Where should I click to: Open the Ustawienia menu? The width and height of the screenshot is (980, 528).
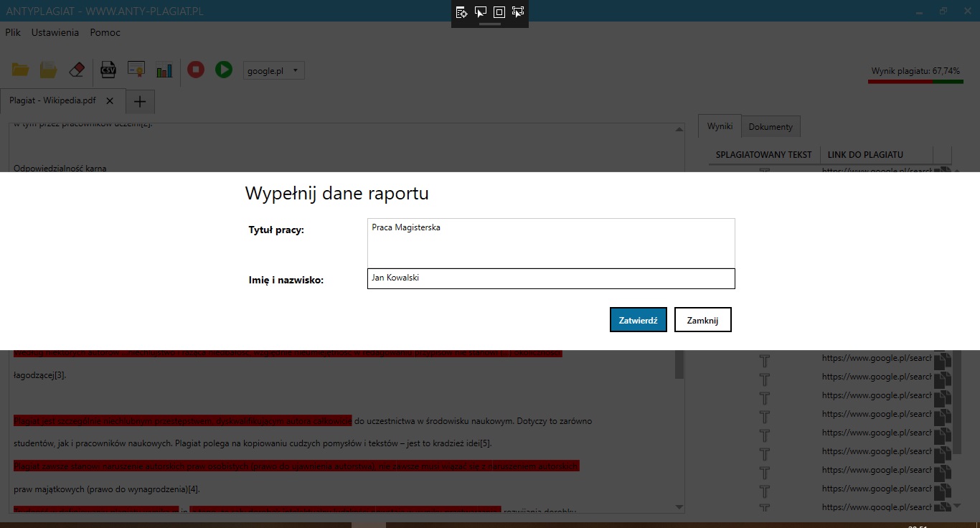55,32
